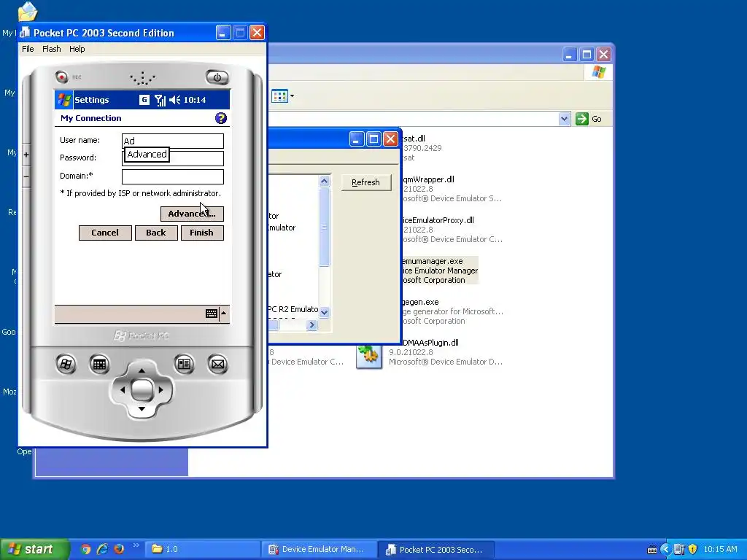Click the D-pad up arrow
The width and height of the screenshot is (747, 560).
[x=142, y=370]
